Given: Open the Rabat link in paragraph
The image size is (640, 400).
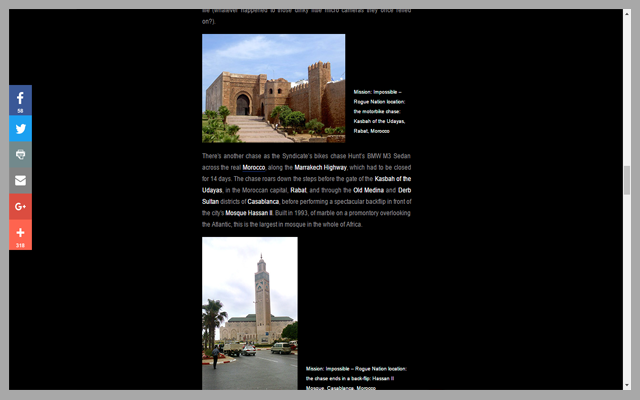Looking at the screenshot, I should 298,190.
